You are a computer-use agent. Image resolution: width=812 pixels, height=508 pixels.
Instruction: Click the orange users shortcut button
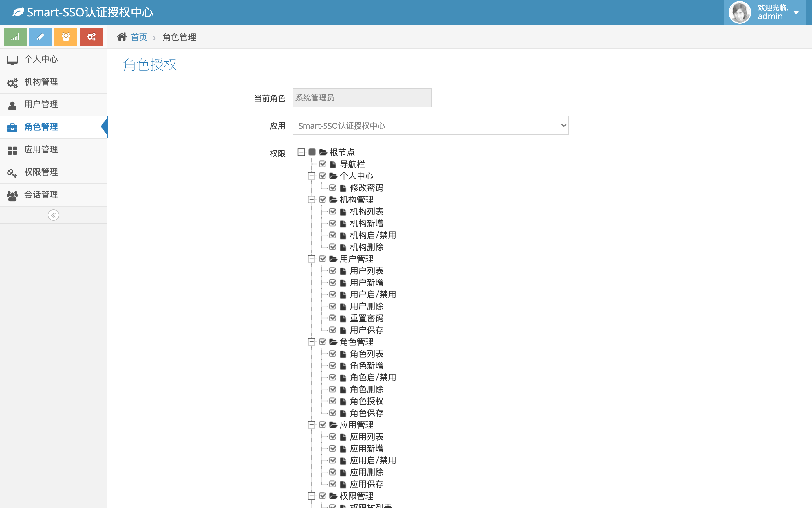point(66,37)
